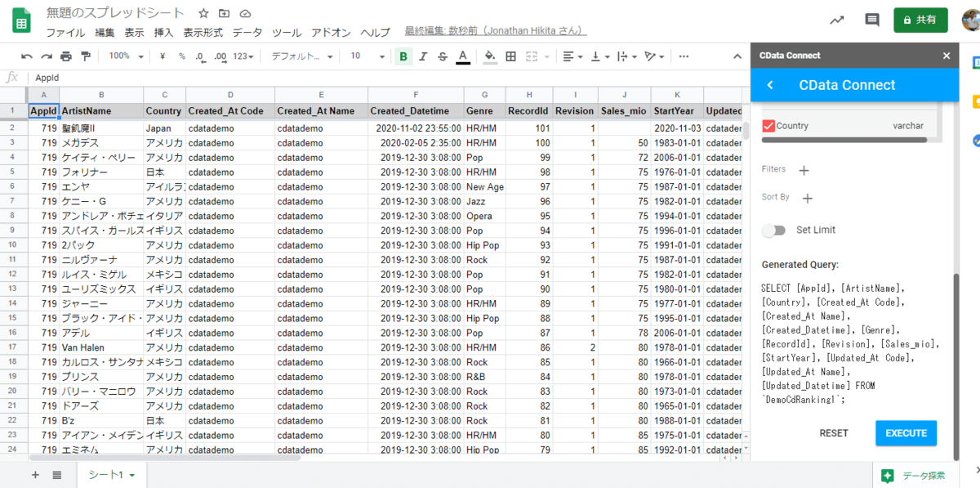
Task: Open the font family dropdown
Action: tap(302, 56)
